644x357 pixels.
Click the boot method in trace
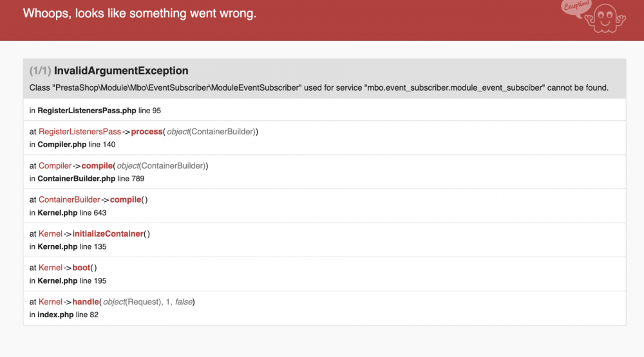tap(81, 268)
